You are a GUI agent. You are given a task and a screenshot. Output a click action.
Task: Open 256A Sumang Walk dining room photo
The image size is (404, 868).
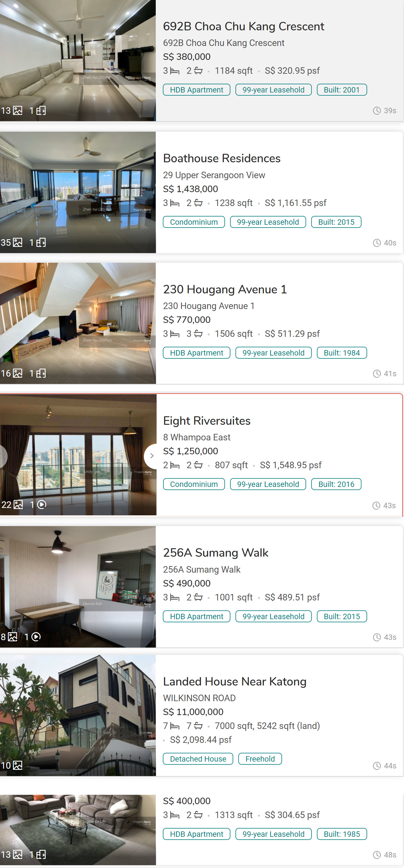click(x=78, y=587)
